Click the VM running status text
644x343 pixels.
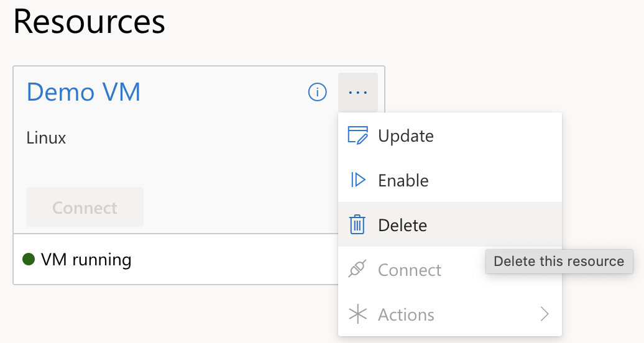86,259
